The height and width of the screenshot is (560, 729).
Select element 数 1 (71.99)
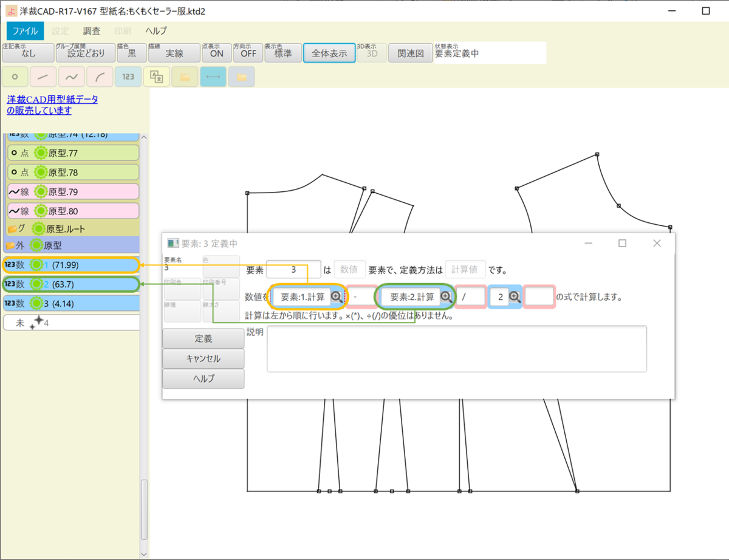point(71,265)
